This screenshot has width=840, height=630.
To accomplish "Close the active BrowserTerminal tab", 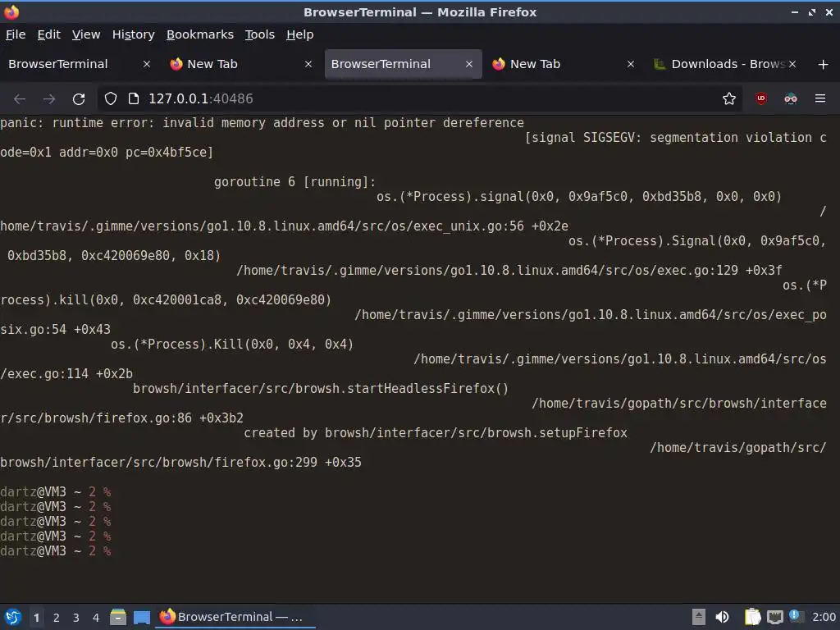I will point(468,64).
